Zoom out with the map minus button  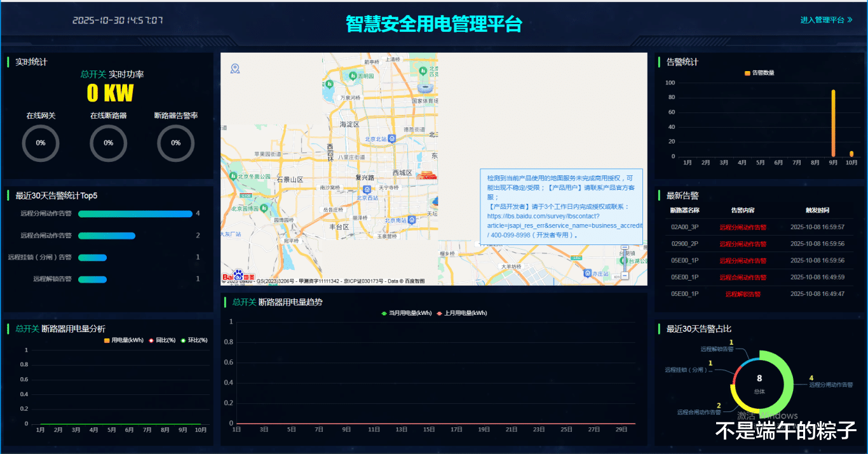pyautogui.click(x=625, y=276)
